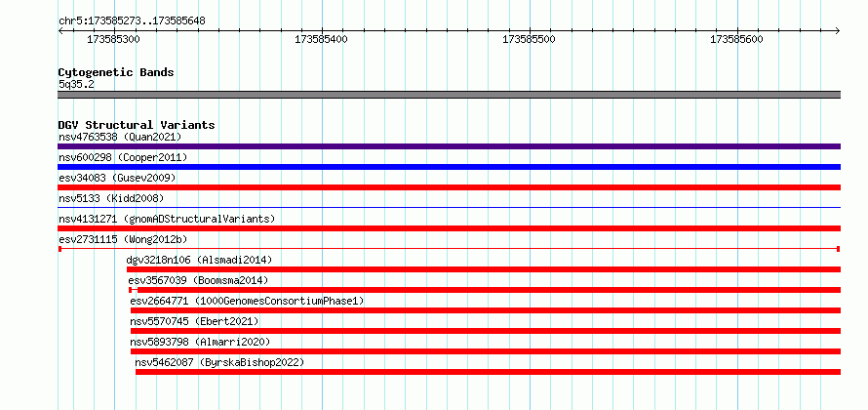
Task: Click the chr5:173585273..173585648 region label
Action: pos(132,21)
